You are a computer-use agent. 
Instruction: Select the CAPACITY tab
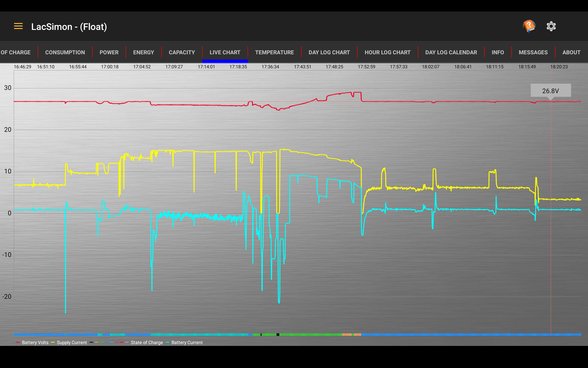(182, 52)
